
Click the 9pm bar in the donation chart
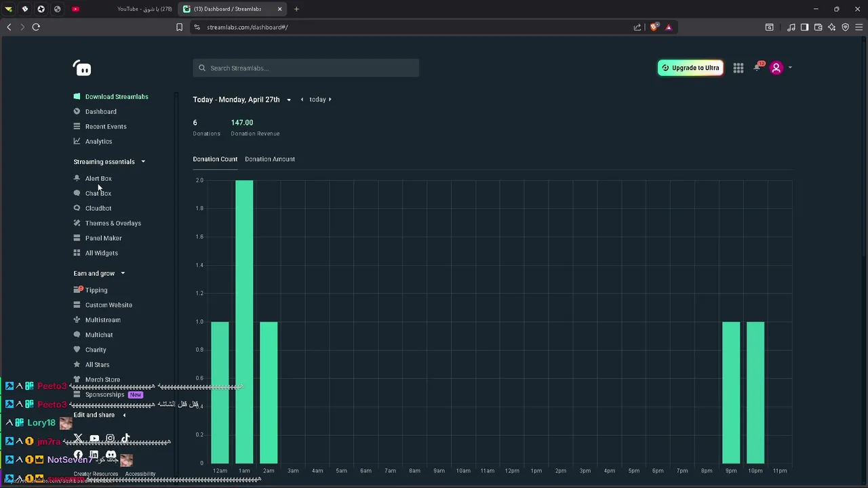click(731, 392)
